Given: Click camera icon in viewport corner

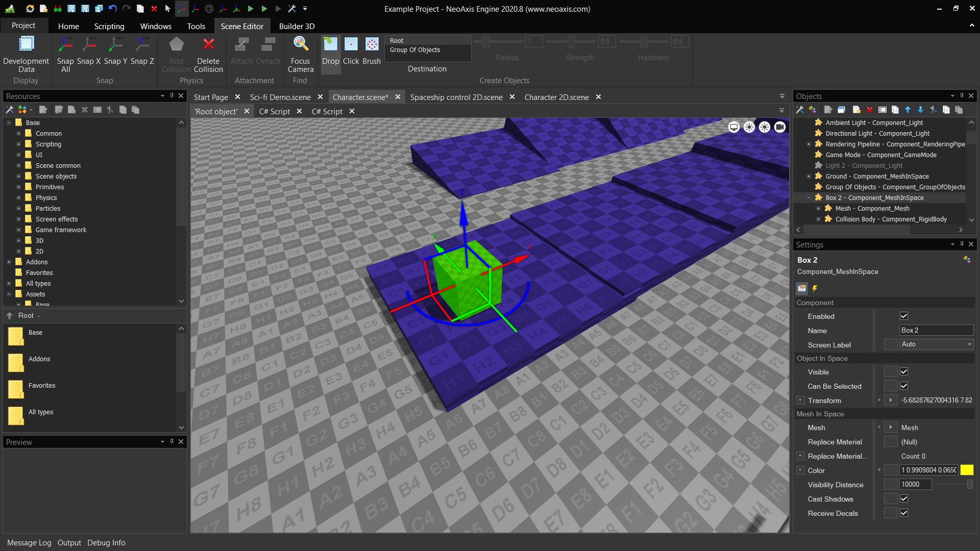Looking at the screenshot, I should [779, 127].
